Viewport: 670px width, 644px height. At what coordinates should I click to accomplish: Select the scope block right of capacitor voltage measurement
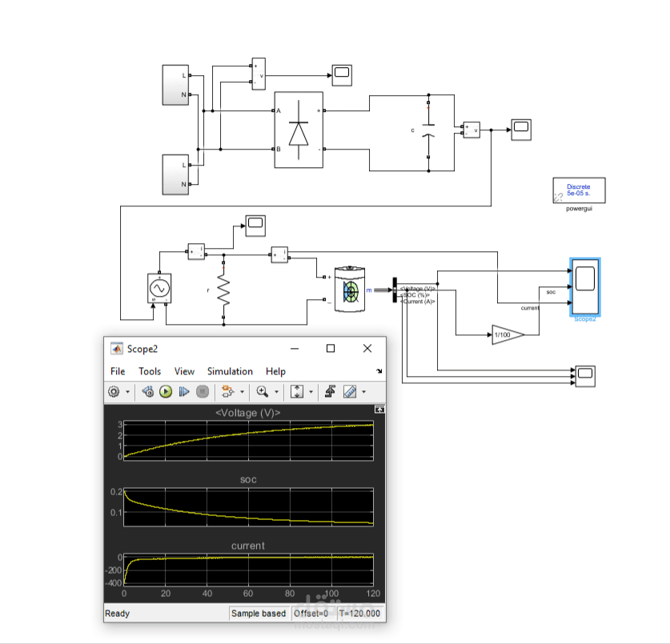coord(521,130)
